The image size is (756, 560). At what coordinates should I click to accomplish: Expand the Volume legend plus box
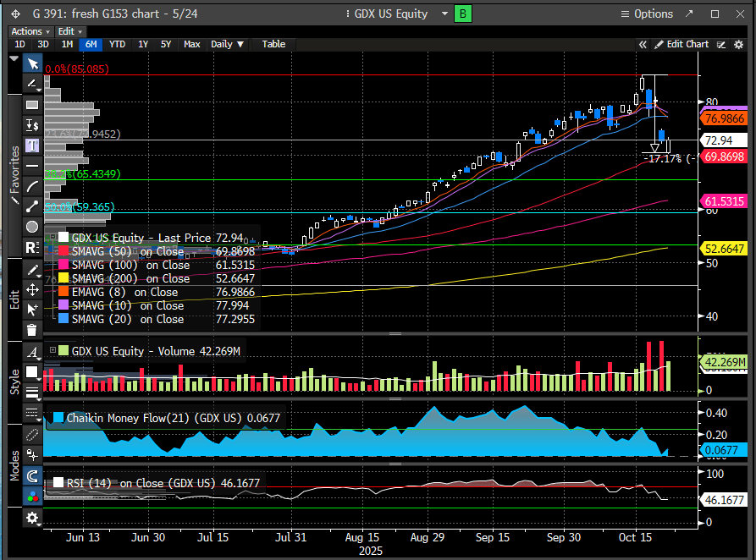click(x=52, y=350)
